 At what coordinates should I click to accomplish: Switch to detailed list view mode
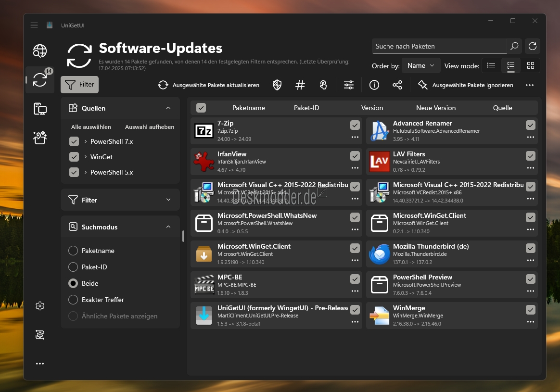coord(511,65)
